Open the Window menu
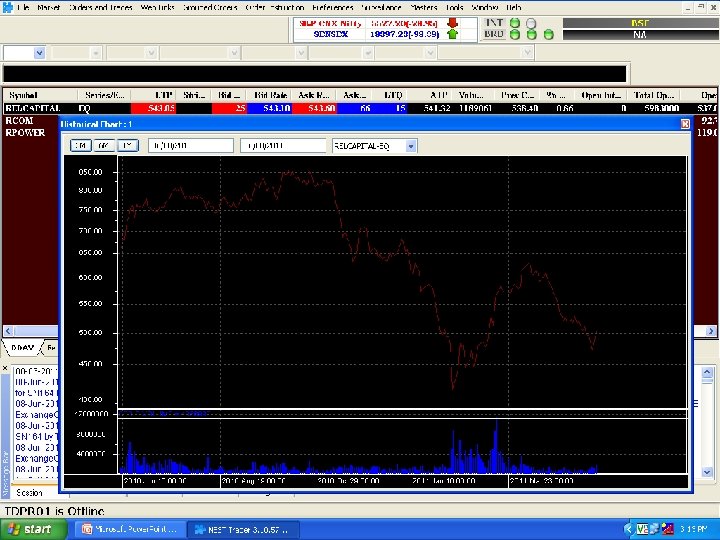This screenshot has height=540, width=720. coord(484,7)
